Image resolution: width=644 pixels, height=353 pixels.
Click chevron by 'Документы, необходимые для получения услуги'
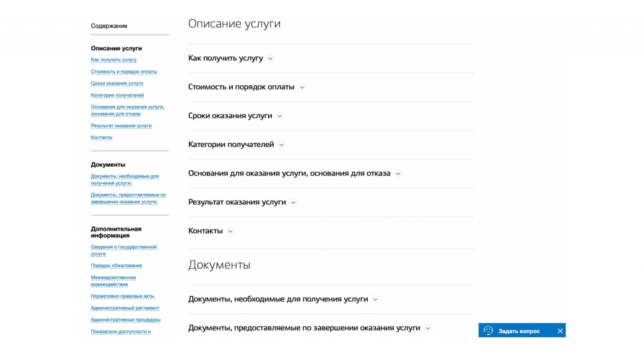tap(376, 299)
